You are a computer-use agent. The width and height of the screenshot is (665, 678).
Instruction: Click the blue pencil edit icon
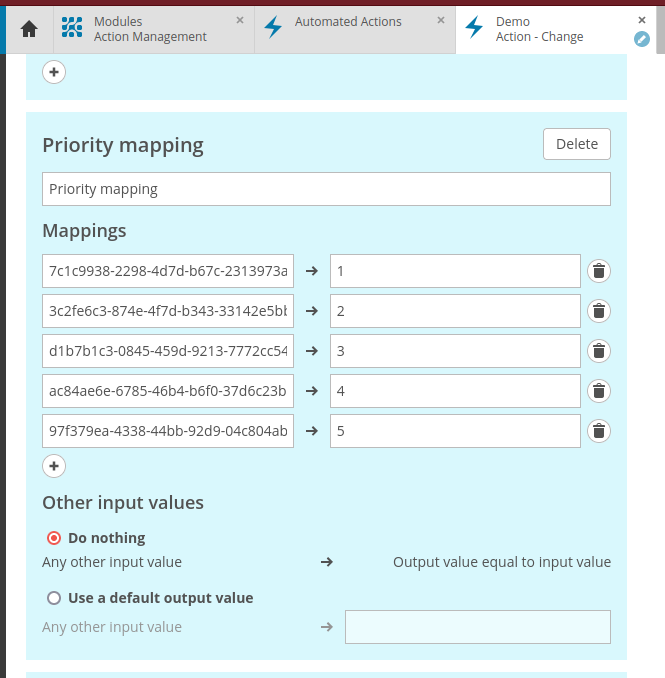[x=642, y=39]
